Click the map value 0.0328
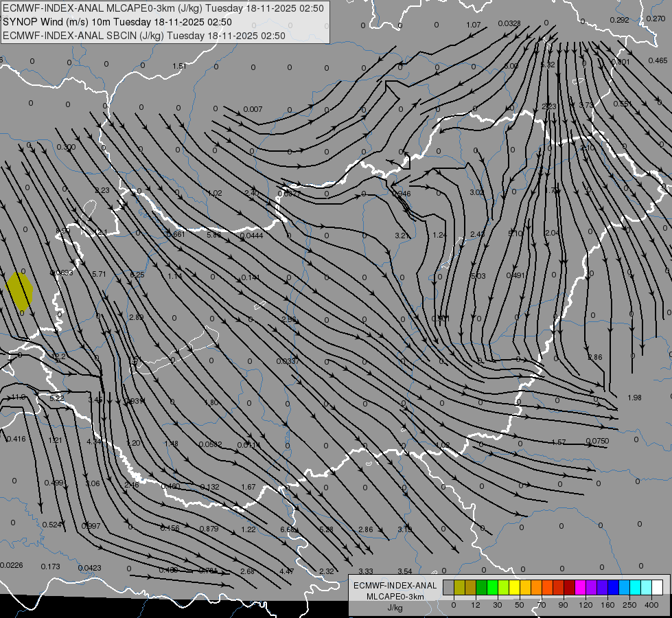Screen dimensions: 672x618 tap(509, 23)
